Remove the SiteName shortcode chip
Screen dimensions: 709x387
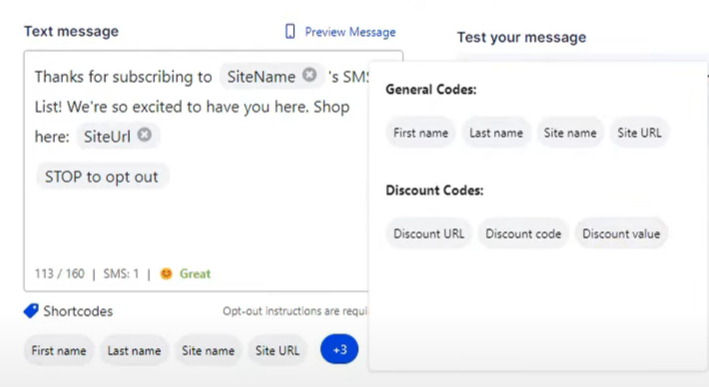click(309, 75)
